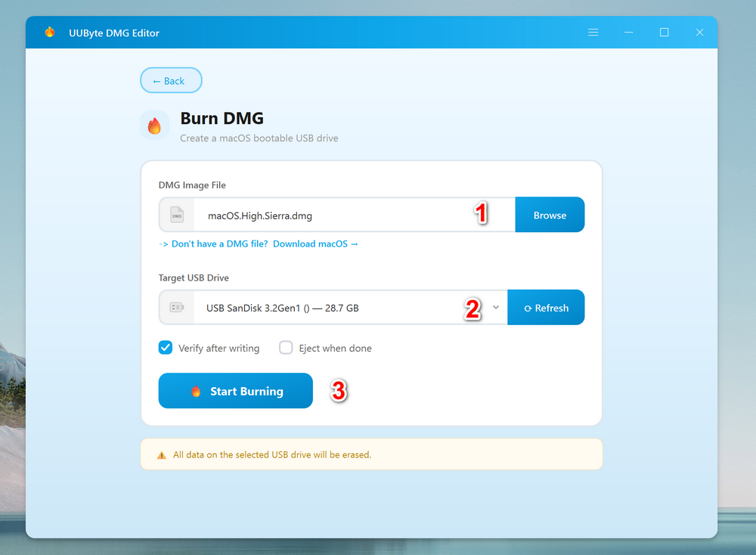The width and height of the screenshot is (756, 555).
Task: Expand the target USB drive chevron arrow
Action: point(496,307)
